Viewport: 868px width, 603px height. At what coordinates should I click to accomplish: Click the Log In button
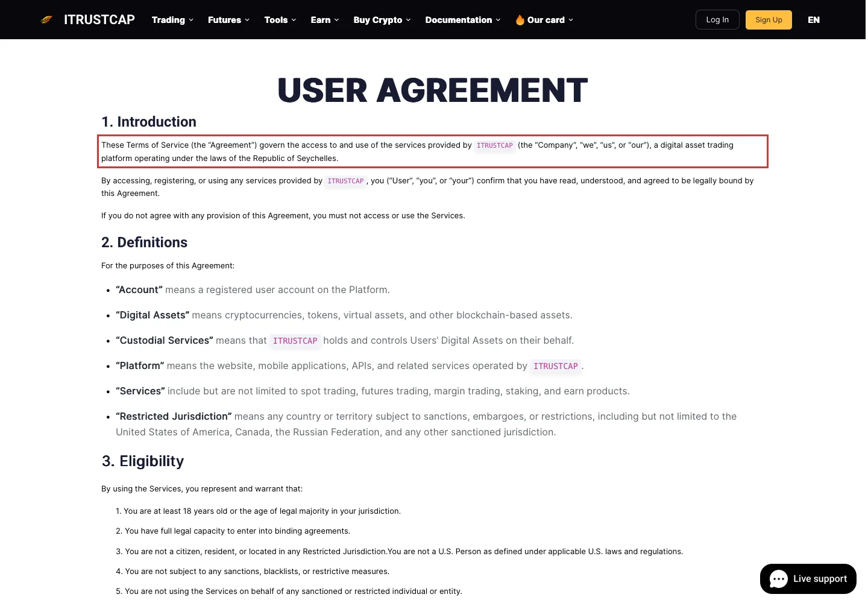pyautogui.click(x=717, y=20)
